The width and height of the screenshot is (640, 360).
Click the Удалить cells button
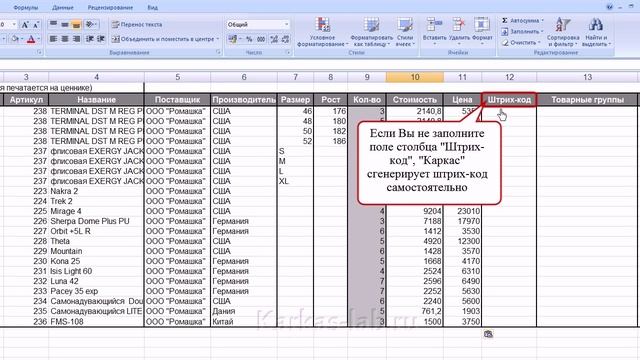pyautogui.click(x=459, y=31)
